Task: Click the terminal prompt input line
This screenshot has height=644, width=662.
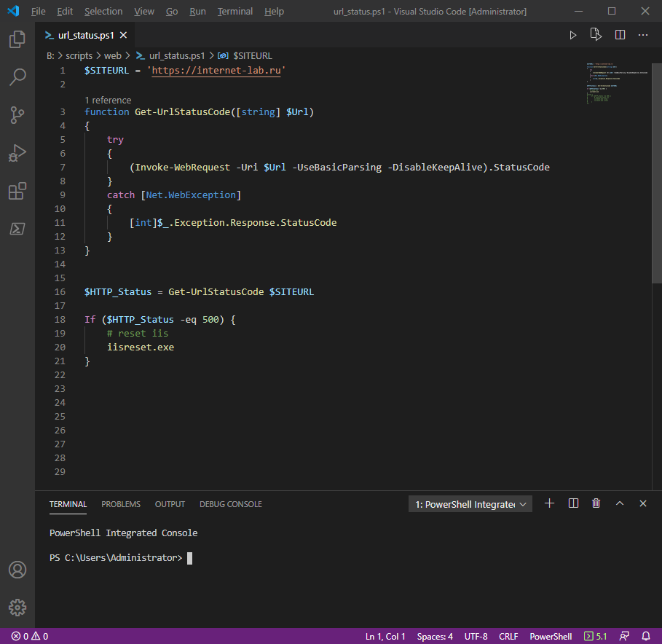Action: click(121, 558)
